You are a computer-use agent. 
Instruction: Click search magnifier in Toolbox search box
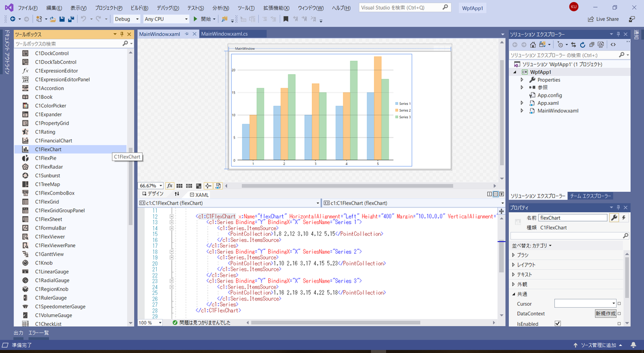tap(126, 44)
